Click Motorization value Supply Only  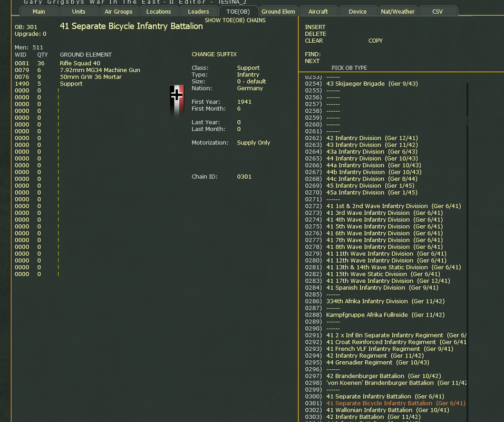point(254,142)
